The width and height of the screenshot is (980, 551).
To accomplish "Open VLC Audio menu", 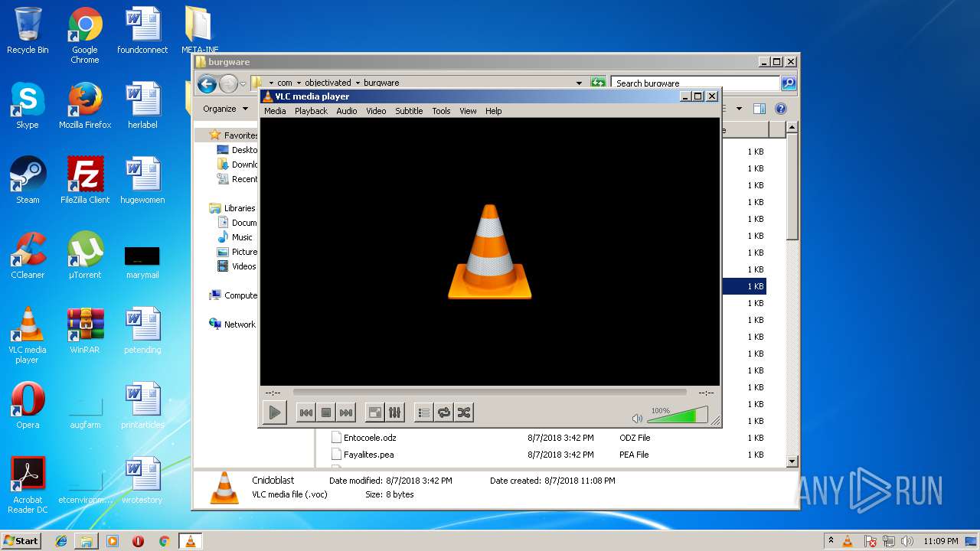I will click(x=347, y=111).
